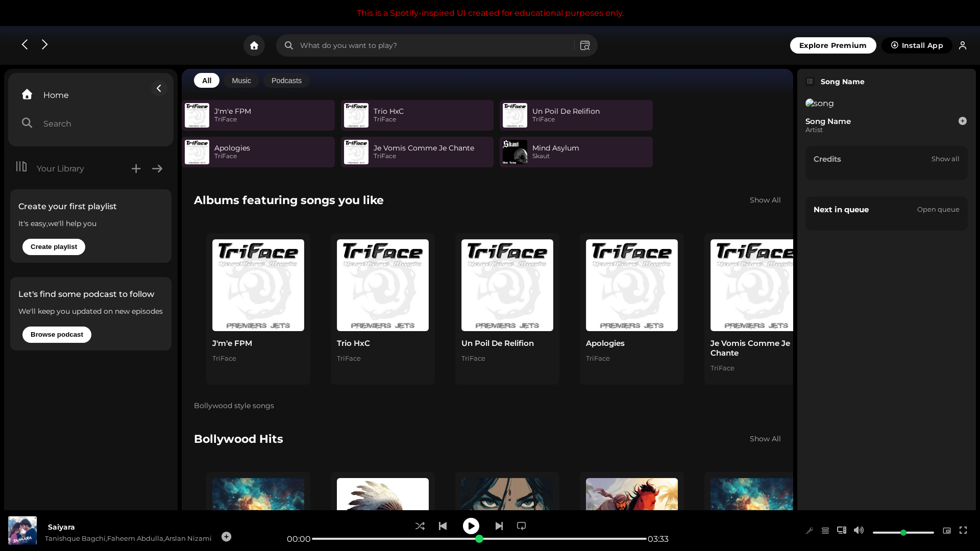Open the Un Poil De Relifion album card

[x=507, y=309]
